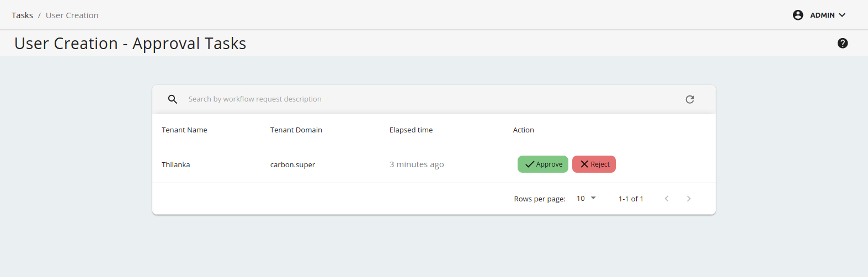
Task: Click the Elapsed time column header
Action: pos(411,130)
